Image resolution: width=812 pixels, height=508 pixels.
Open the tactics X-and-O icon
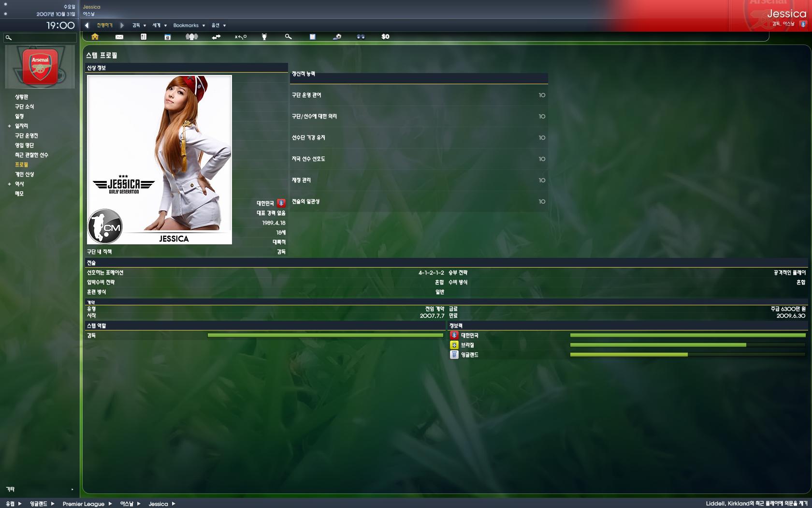[240, 37]
